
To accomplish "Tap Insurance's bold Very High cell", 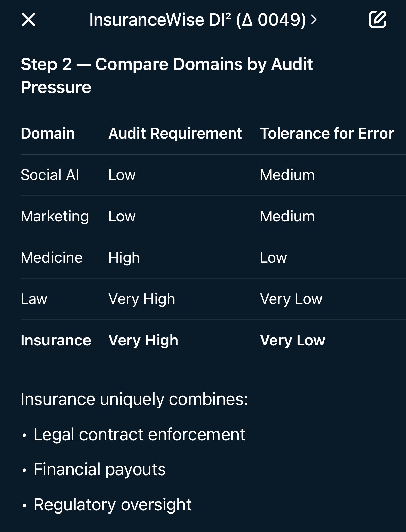I will click(143, 340).
